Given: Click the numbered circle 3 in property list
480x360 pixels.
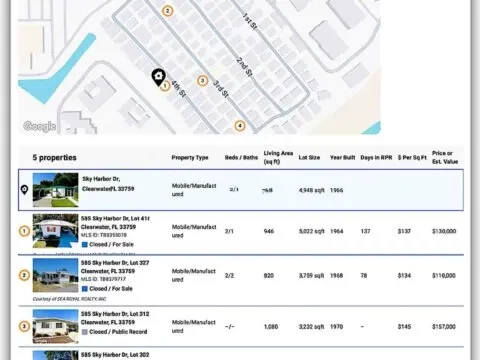Looking at the screenshot, I should tap(24, 326).
